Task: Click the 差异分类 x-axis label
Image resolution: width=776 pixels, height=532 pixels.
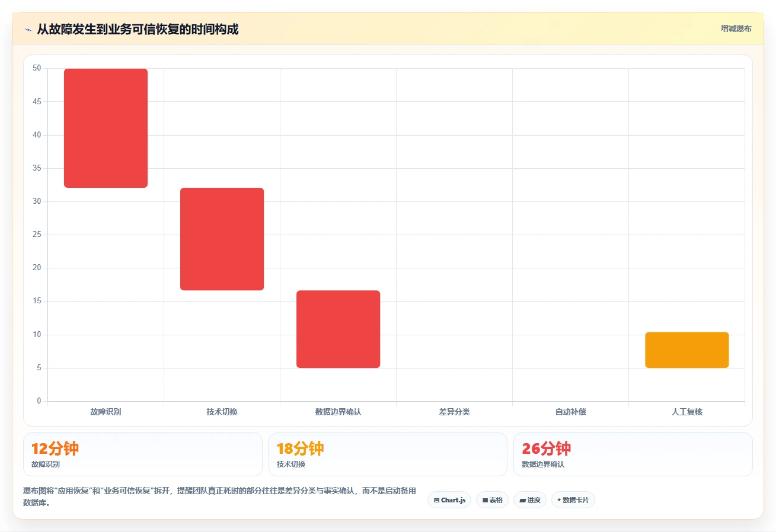Action: pos(454,412)
